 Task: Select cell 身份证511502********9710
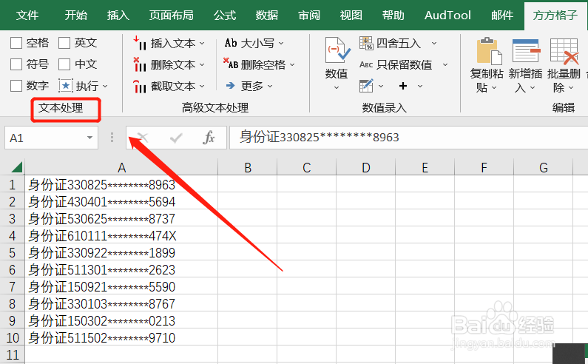click(x=121, y=337)
